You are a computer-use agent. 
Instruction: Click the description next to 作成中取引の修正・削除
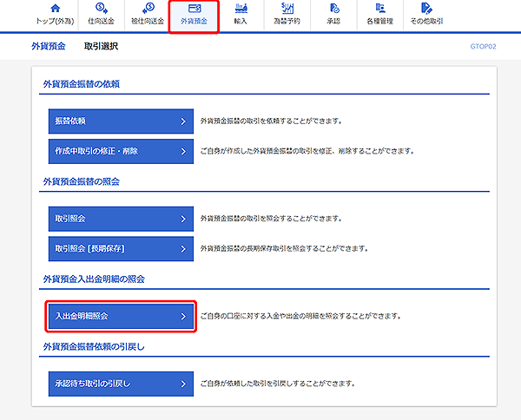[307, 151]
